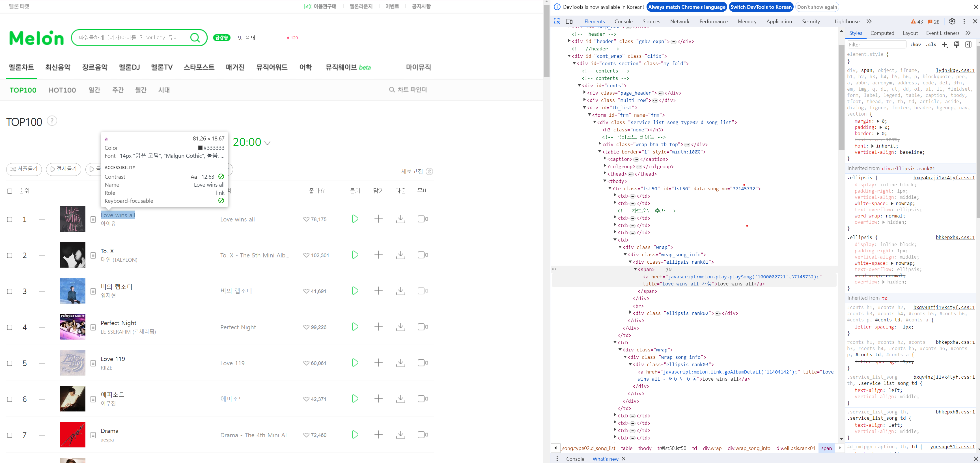
Task: Click the DevTools inspect element picker icon
Action: 557,21
